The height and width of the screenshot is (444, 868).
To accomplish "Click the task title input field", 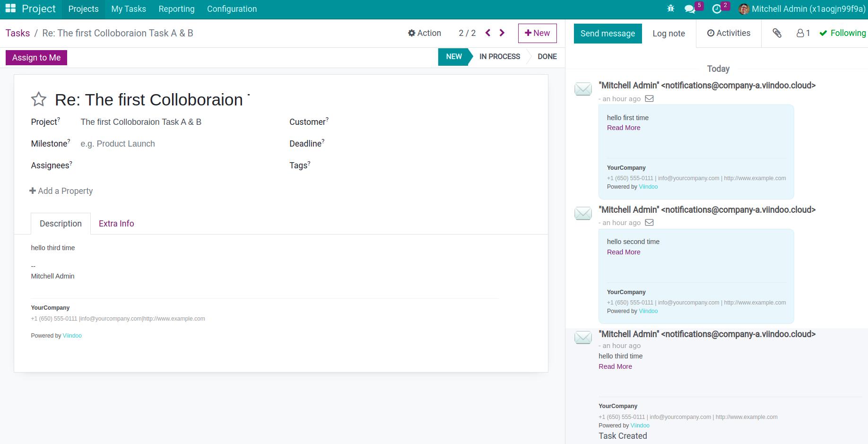I will 152,100.
